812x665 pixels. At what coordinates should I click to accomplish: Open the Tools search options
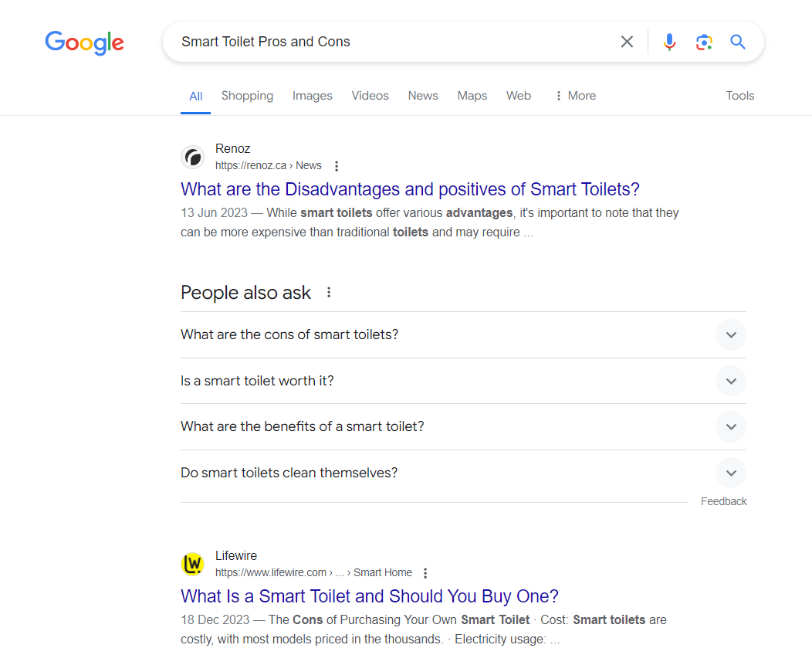click(739, 96)
